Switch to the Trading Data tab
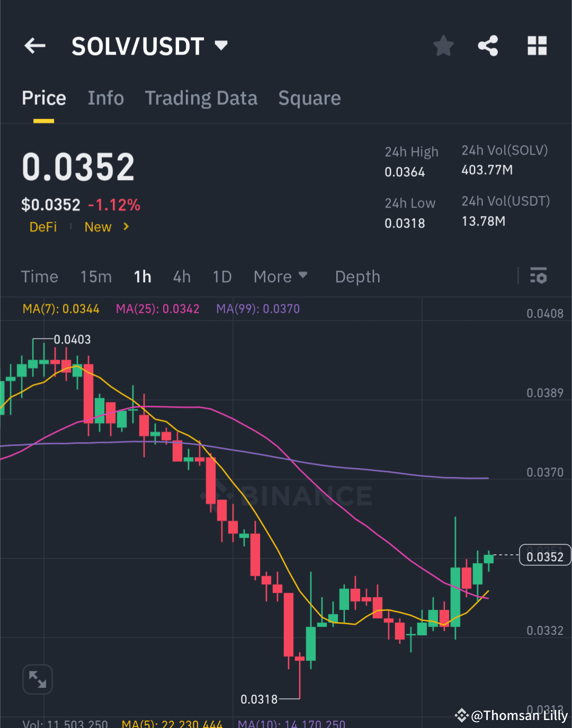 [x=201, y=98]
